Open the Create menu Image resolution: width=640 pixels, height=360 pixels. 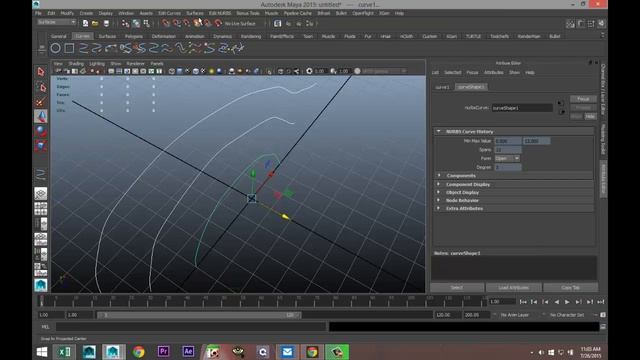click(x=86, y=13)
